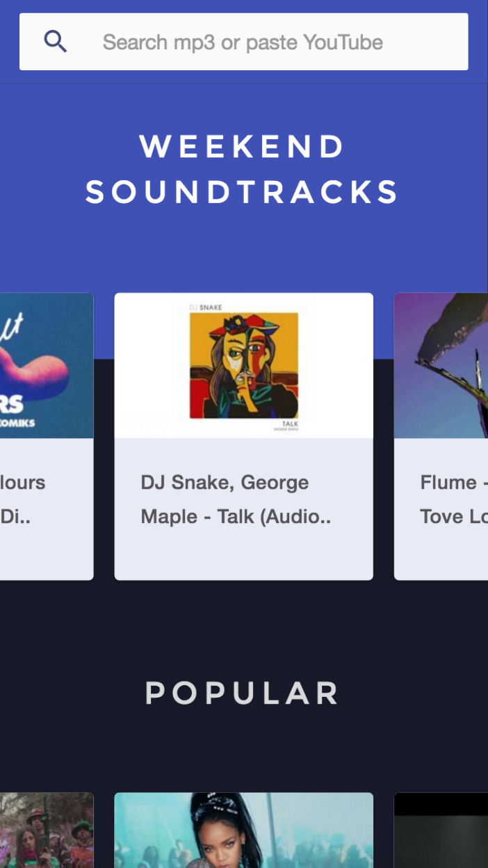Open the Popular thumbnail with the woman in headpiece
Image resolution: width=488 pixels, height=868 pixels.
click(x=244, y=830)
